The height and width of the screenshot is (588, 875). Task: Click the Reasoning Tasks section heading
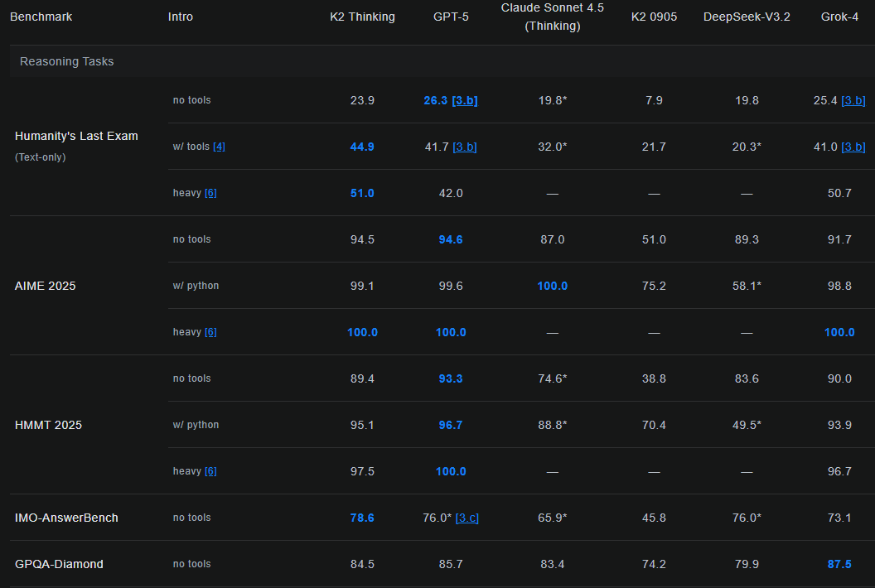67,61
